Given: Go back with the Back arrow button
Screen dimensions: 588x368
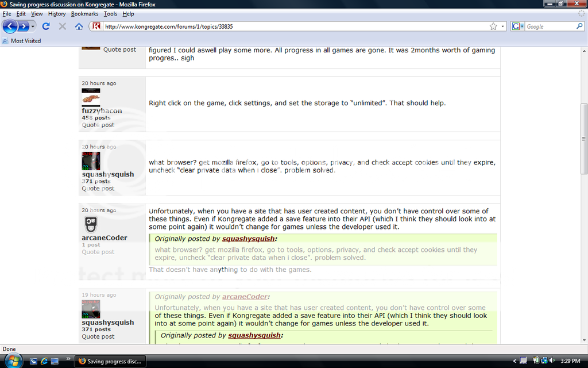Looking at the screenshot, I should 10,26.
